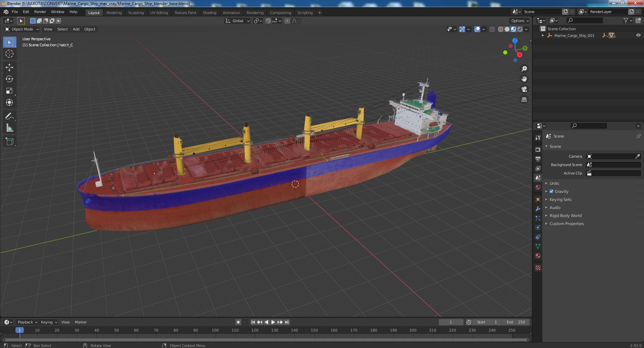
Task: Open Global transform orientation dropdown
Action: (238, 21)
